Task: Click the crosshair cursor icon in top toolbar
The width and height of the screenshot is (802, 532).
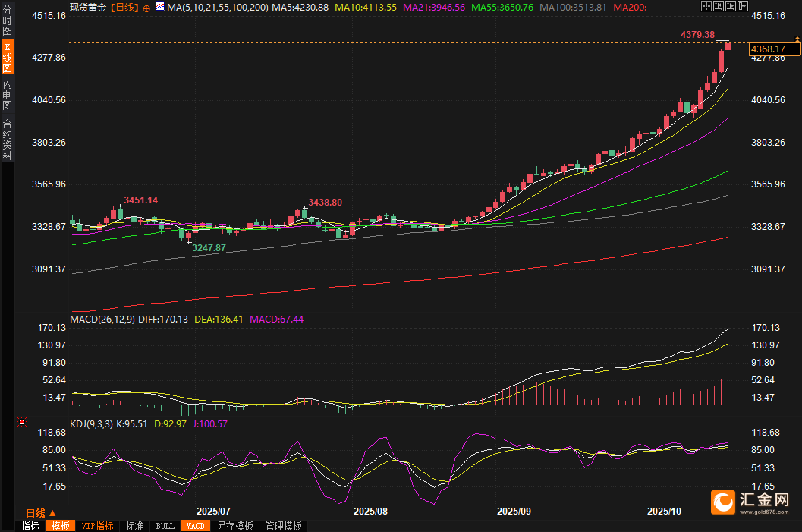Action: 706,6
